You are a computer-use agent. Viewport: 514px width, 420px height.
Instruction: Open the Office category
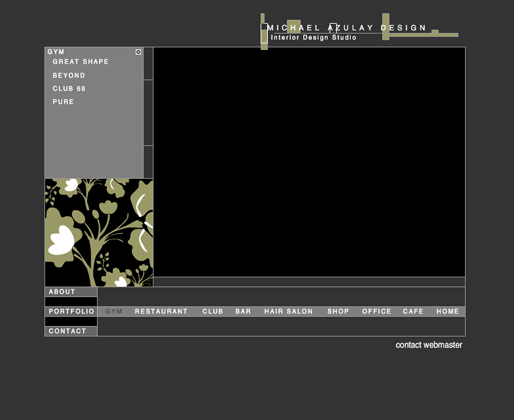pyautogui.click(x=377, y=311)
